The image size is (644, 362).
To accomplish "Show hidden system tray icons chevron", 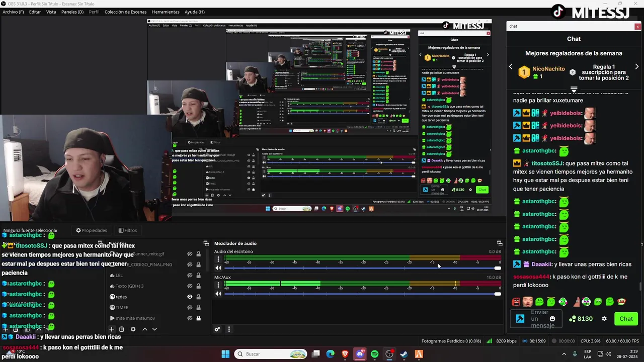I will [563, 354].
